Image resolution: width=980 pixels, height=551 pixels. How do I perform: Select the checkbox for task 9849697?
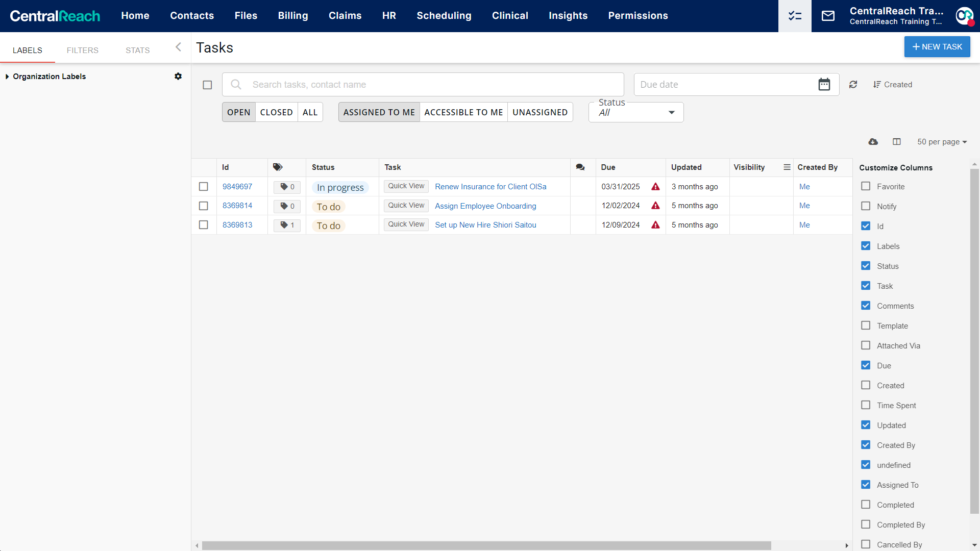tap(204, 187)
